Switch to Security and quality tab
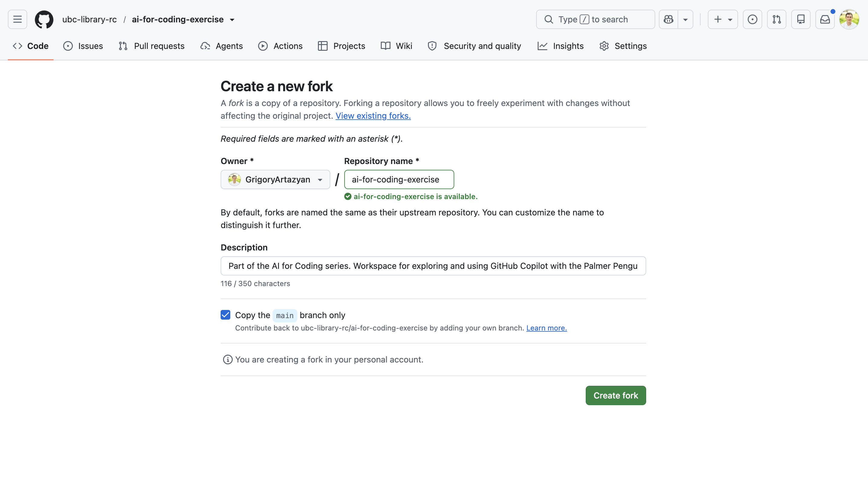 click(474, 46)
